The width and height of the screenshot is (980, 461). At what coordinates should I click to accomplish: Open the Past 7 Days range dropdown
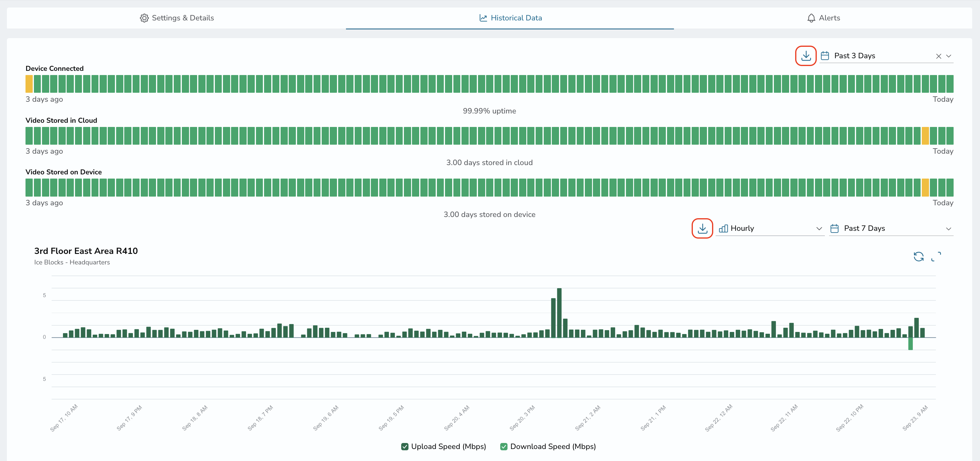coord(891,228)
